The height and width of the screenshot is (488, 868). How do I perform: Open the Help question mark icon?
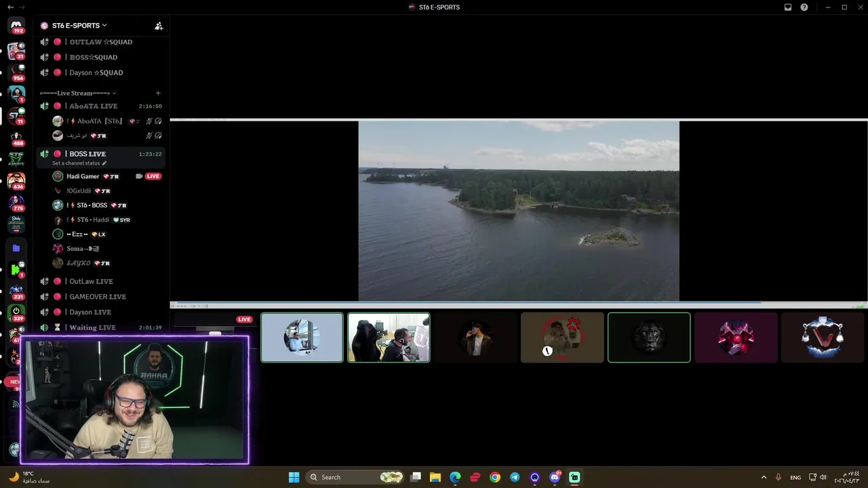pos(804,7)
